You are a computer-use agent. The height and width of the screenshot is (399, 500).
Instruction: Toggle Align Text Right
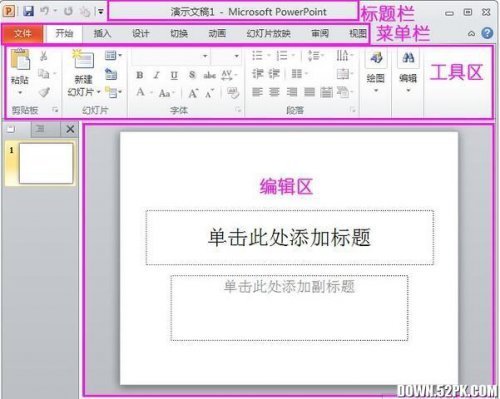(x=292, y=92)
